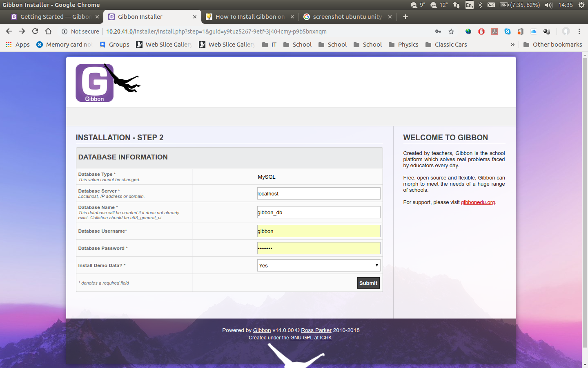Image resolution: width=588 pixels, height=368 pixels.
Task: Close the screenshot ubuntu unity tab
Action: (390, 17)
